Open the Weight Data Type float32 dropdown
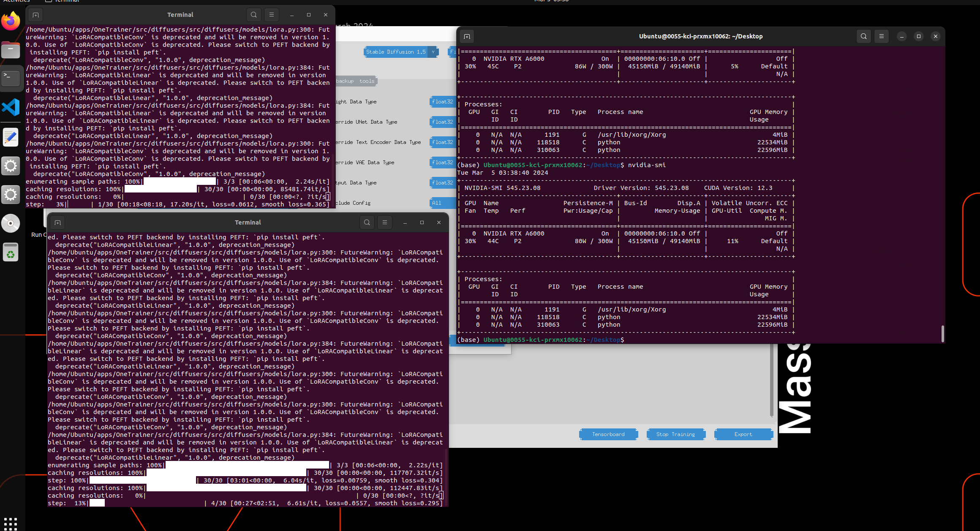Viewport: 980px width, 531px height. 442,102
